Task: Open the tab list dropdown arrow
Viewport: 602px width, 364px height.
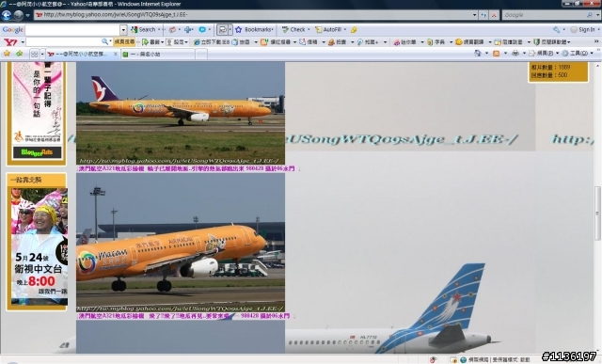Action: pyautogui.click(x=42, y=55)
